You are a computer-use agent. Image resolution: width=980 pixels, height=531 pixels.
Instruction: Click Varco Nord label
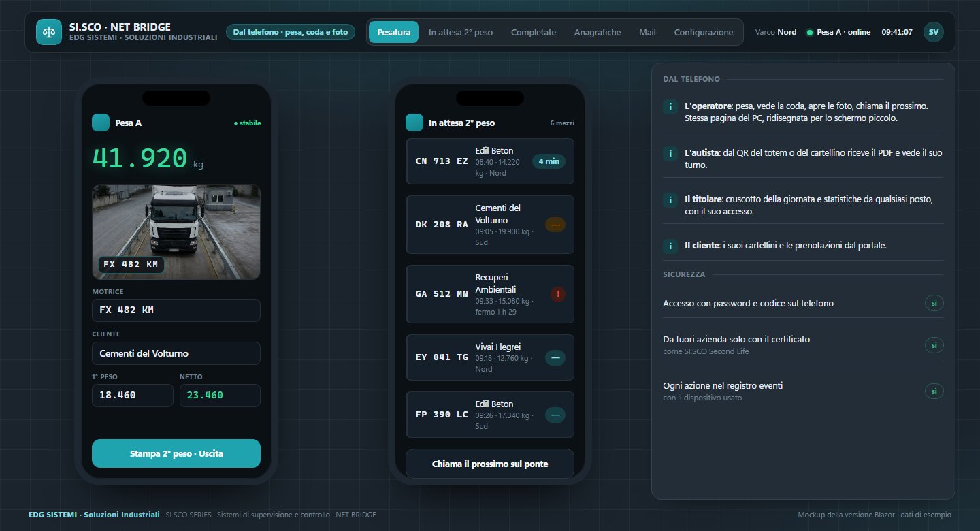click(776, 32)
